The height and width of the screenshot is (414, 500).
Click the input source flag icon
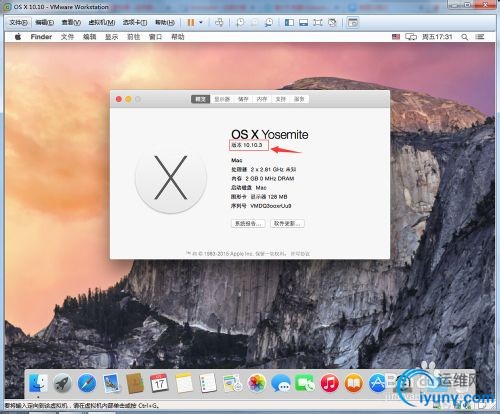[396, 37]
